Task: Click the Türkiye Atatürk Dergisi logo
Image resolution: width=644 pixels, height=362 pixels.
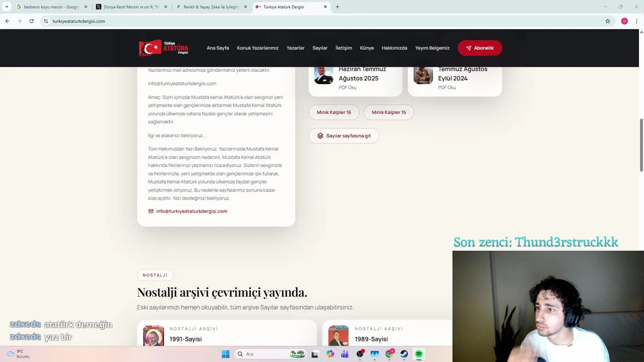Action: point(164,48)
